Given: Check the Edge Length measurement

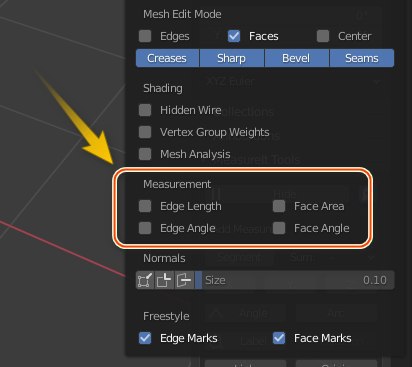Looking at the screenshot, I should pyautogui.click(x=145, y=206).
